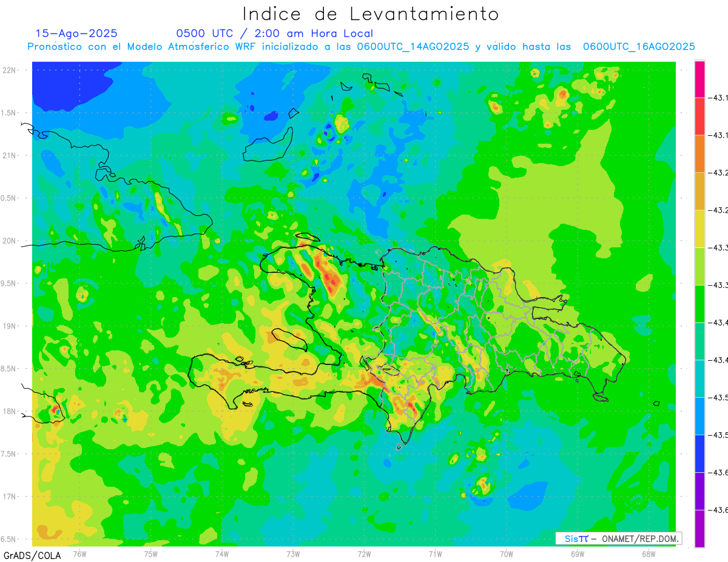Pick the cyan swatch in the color scale
The width and height of the screenshot is (728, 562).
[699, 379]
